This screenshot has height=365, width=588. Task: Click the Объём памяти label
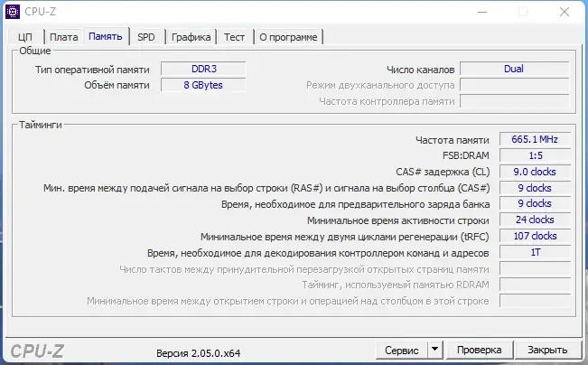(117, 86)
